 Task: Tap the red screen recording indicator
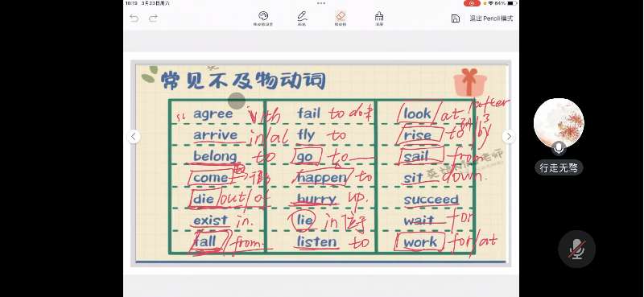pyautogui.click(x=472, y=3)
